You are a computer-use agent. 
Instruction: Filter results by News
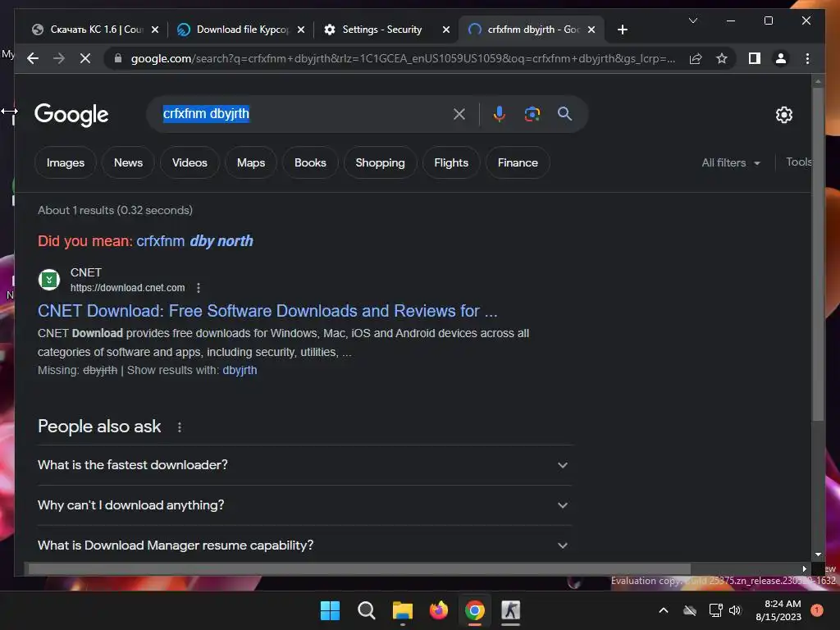point(129,163)
